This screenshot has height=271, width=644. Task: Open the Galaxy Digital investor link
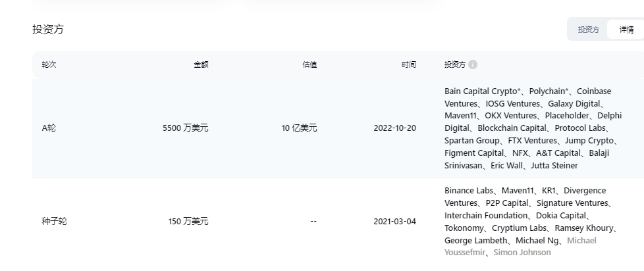[x=574, y=103]
